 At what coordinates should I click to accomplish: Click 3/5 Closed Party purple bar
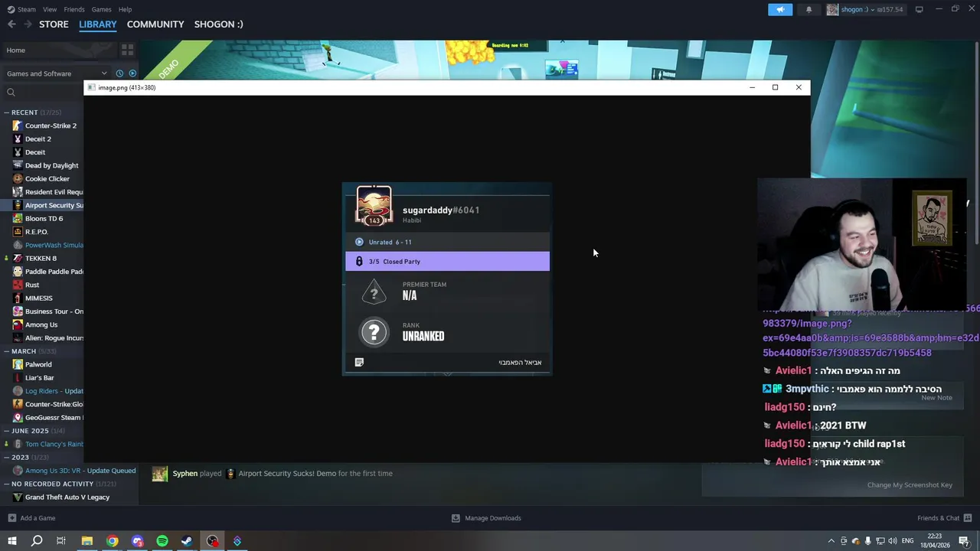pyautogui.click(x=447, y=261)
